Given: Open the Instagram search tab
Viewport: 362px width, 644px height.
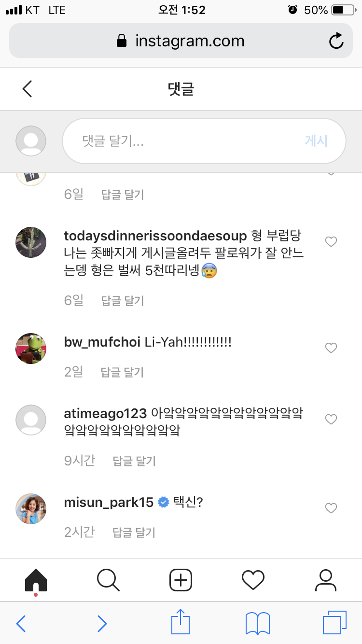Looking at the screenshot, I should [x=108, y=580].
